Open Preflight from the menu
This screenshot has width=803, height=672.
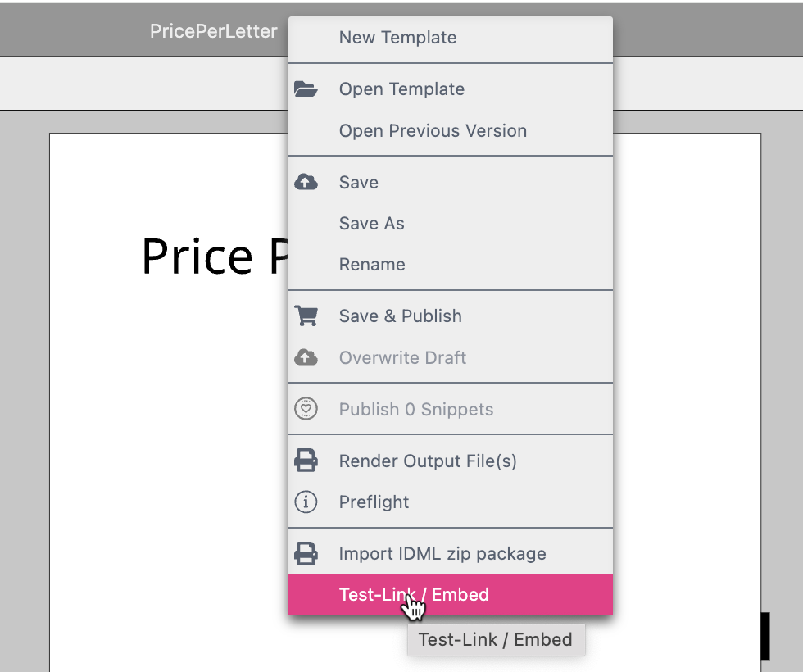coord(374,502)
